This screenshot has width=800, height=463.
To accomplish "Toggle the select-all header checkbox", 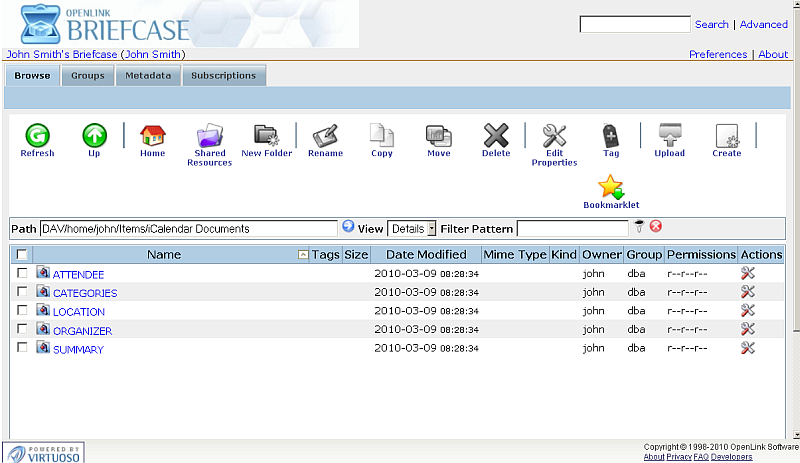I will click(x=22, y=255).
